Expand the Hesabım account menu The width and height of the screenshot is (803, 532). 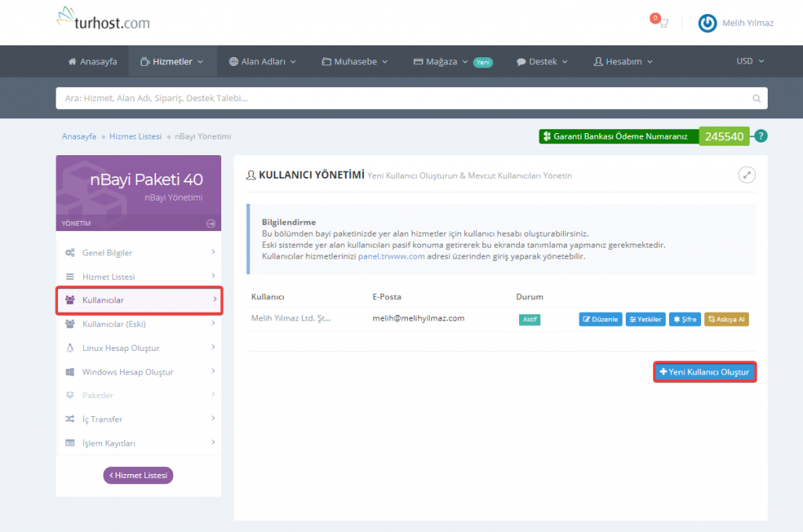623,61
